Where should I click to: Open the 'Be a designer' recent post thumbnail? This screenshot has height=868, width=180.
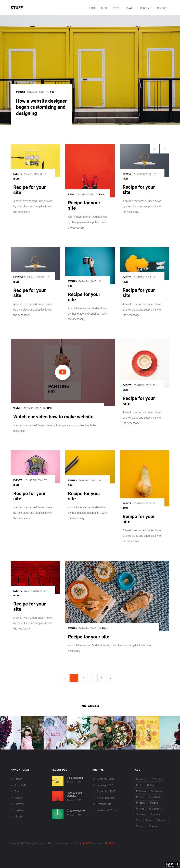[x=58, y=781]
